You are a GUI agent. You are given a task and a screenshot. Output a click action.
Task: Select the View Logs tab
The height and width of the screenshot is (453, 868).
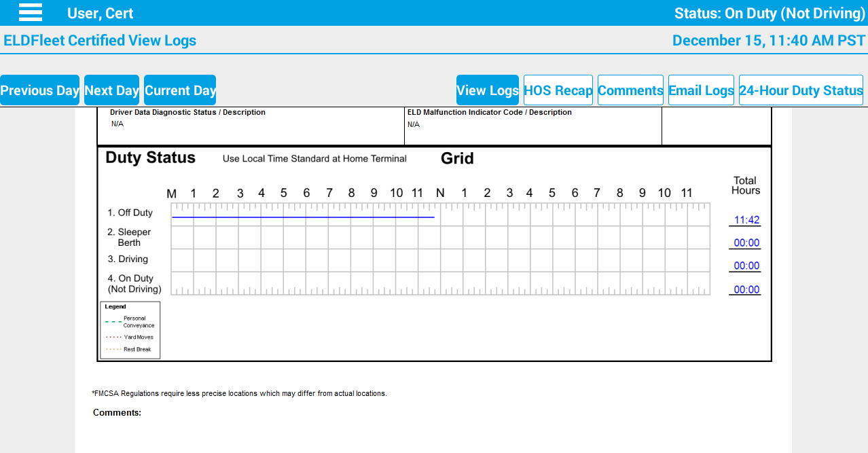488,90
